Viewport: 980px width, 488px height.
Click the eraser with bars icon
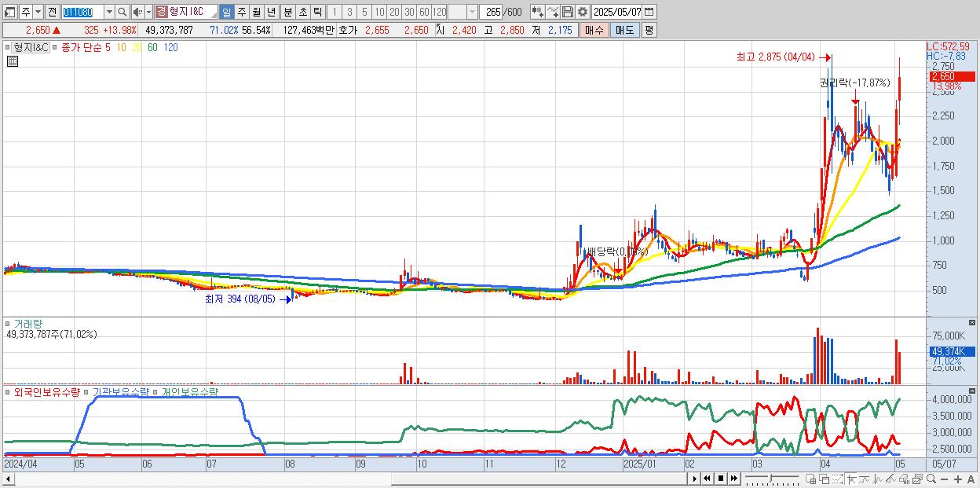(904, 479)
